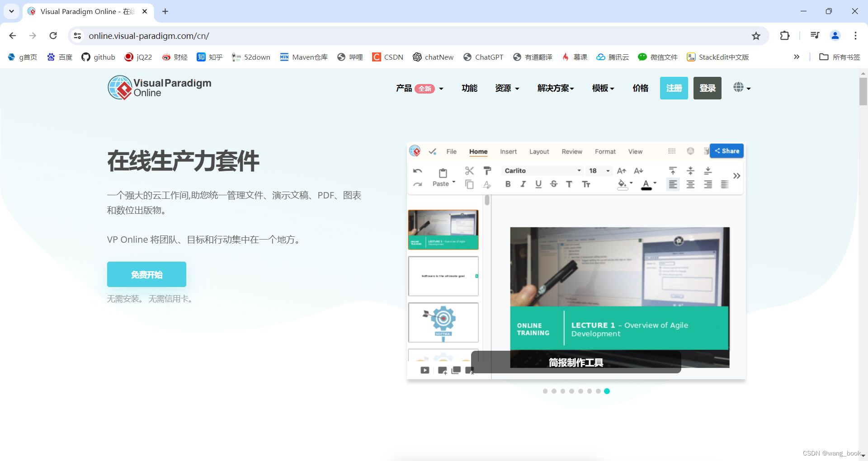Open the globe language selector
The height and width of the screenshot is (461, 868).
click(742, 88)
